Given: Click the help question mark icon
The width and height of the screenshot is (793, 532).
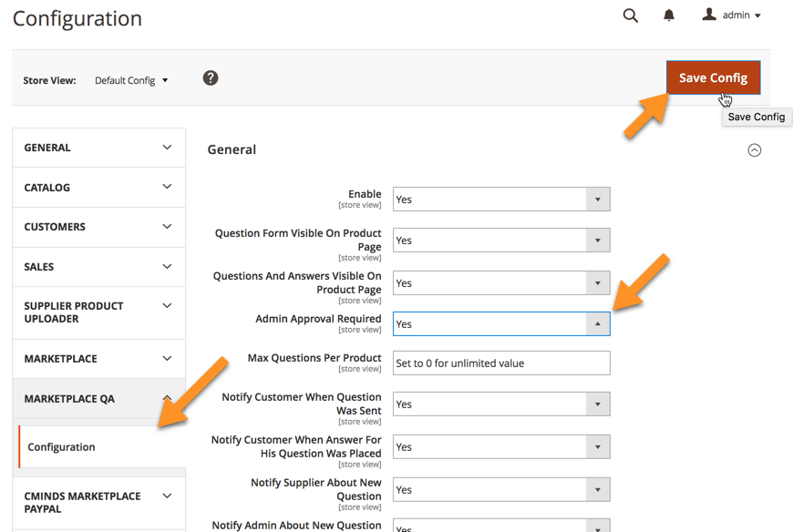Looking at the screenshot, I should [211, 78].
